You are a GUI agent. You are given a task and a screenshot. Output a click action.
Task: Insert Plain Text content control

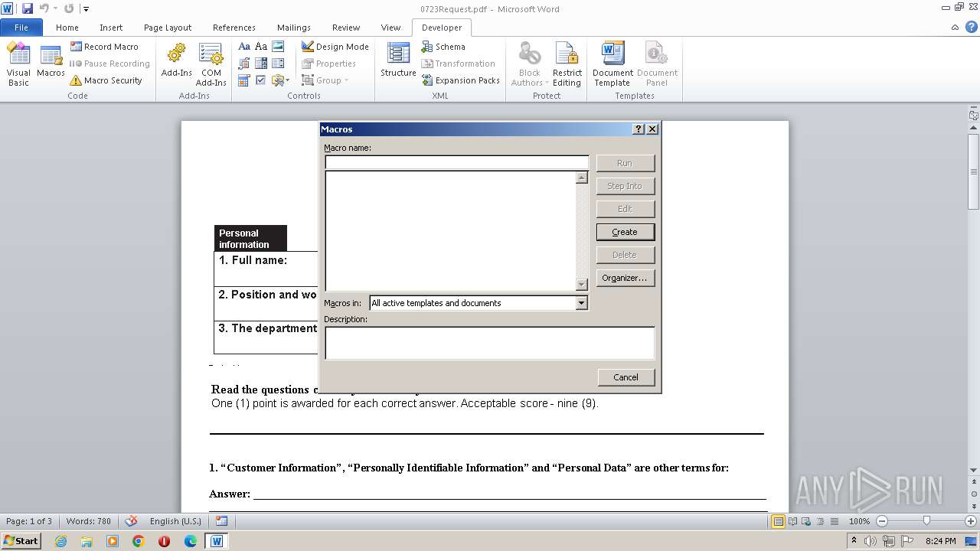coord(261,47)
